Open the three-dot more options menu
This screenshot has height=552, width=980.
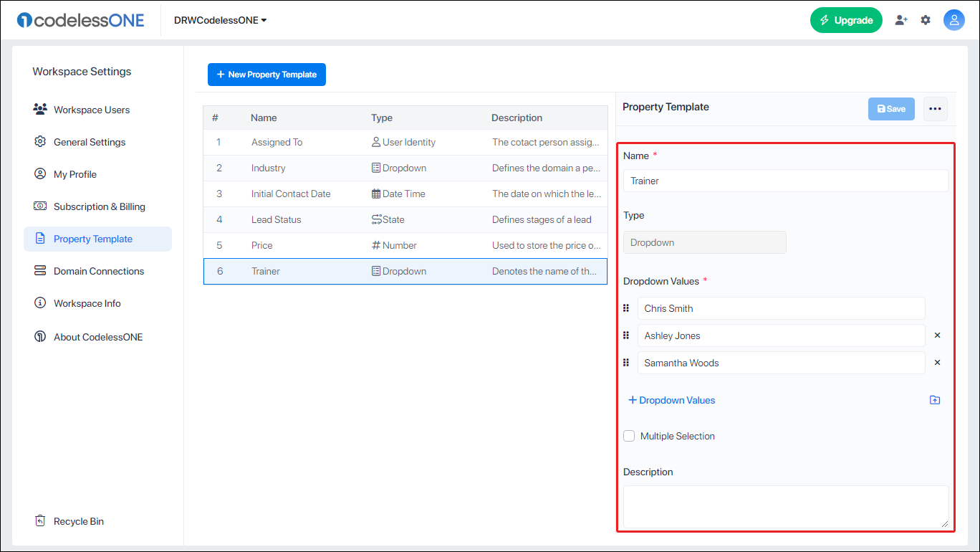pyautogui.click(x=935, y=109)
